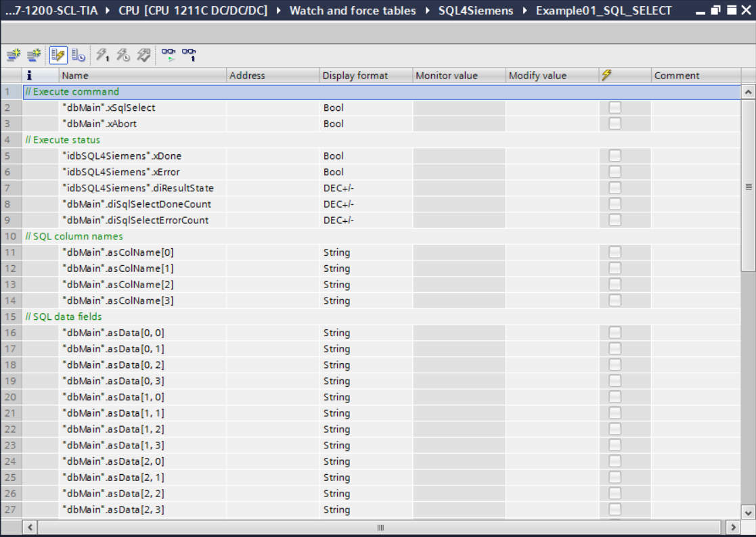
Task: Toggle advanced settings columns icon with clock
Action: tap(79, 55)
